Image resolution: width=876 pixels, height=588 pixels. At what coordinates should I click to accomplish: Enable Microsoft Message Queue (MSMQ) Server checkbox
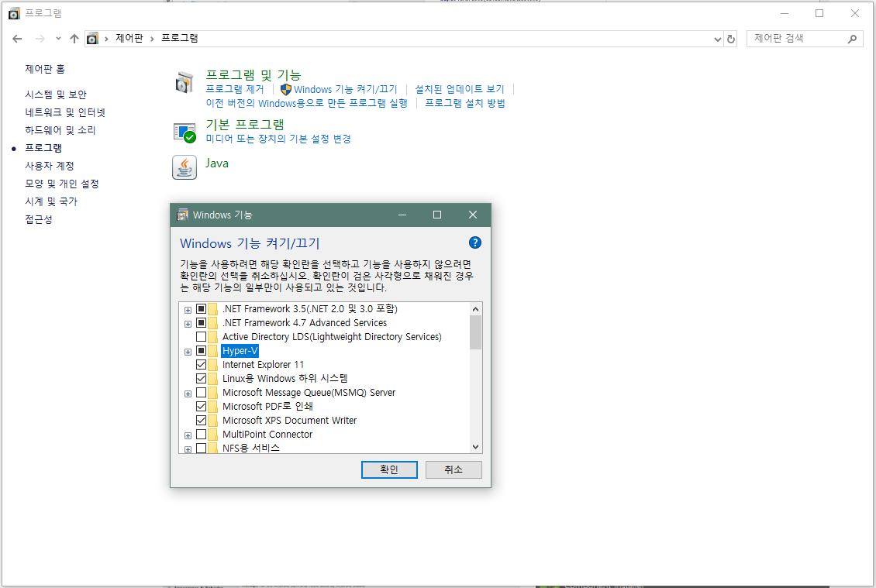point(201,393)
